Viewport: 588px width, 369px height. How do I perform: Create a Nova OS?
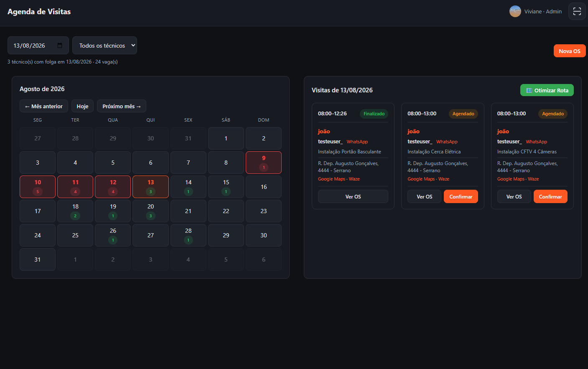coord(569,51)
